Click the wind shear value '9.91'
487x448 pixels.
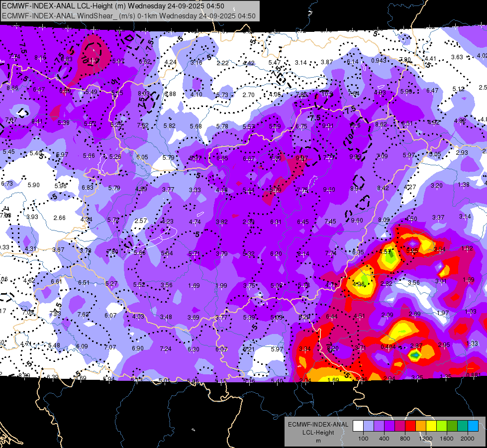(328, 126)
